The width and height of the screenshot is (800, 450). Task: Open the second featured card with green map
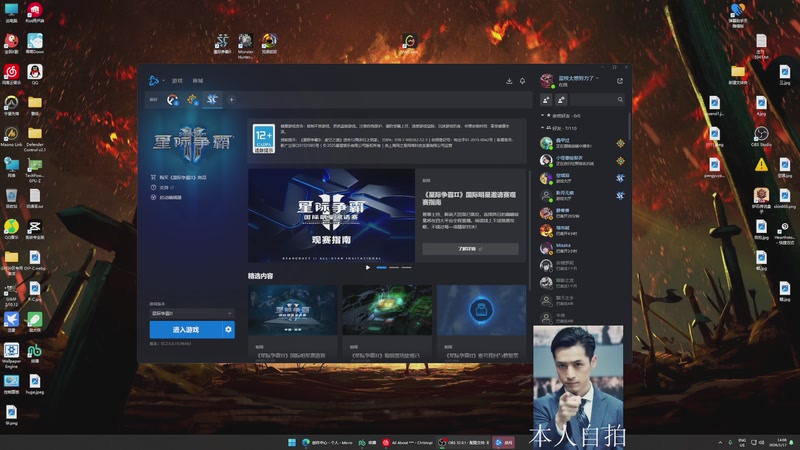(387, 321)
